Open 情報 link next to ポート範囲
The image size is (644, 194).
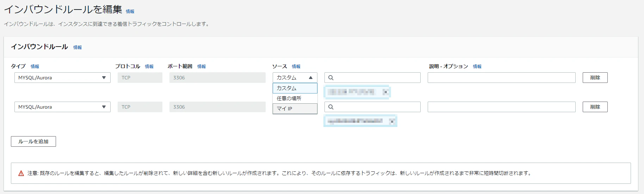pos(202,66)
